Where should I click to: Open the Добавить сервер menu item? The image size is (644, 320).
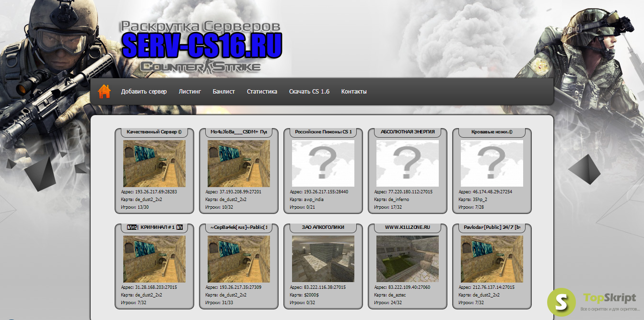pos(144,92)
